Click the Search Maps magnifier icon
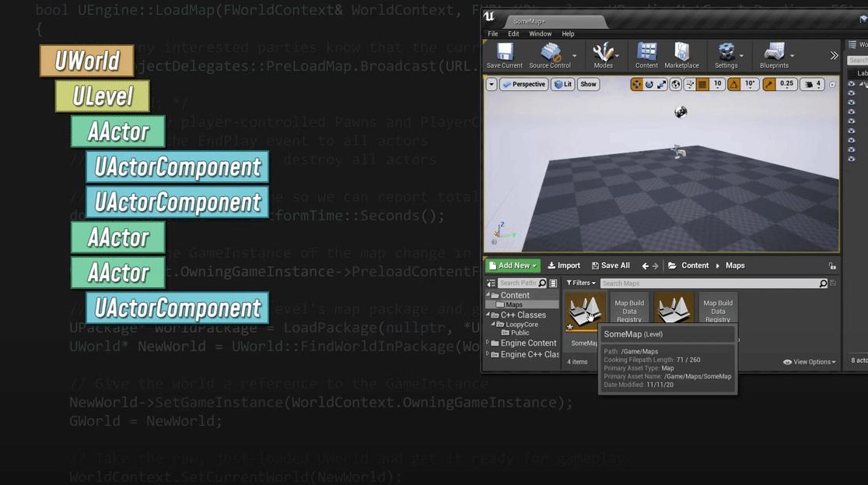 823,283
